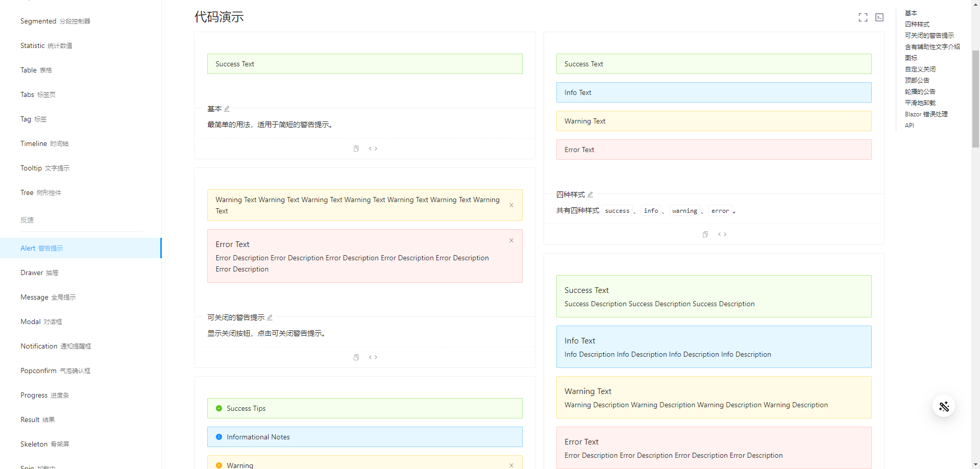Dismiss the Error Text description alert
The height and width of the screenshot is (469, 980).
(511, 240)
